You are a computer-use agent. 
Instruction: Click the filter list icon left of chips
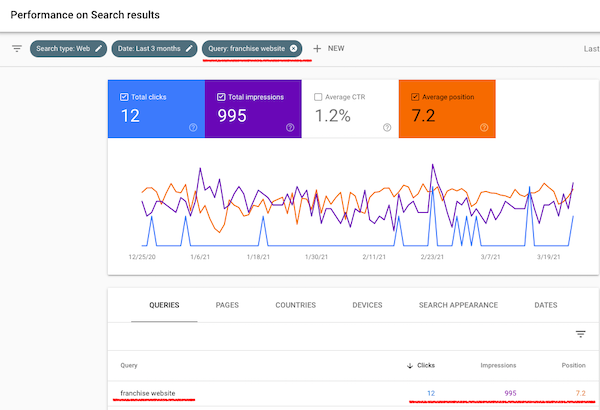16,48
